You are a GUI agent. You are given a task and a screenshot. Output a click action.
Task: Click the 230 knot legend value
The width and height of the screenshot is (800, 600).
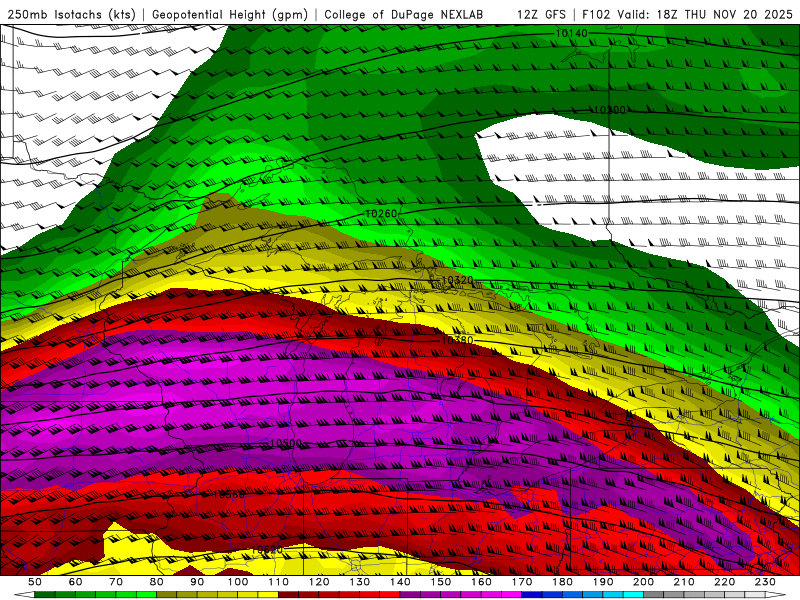766,582
